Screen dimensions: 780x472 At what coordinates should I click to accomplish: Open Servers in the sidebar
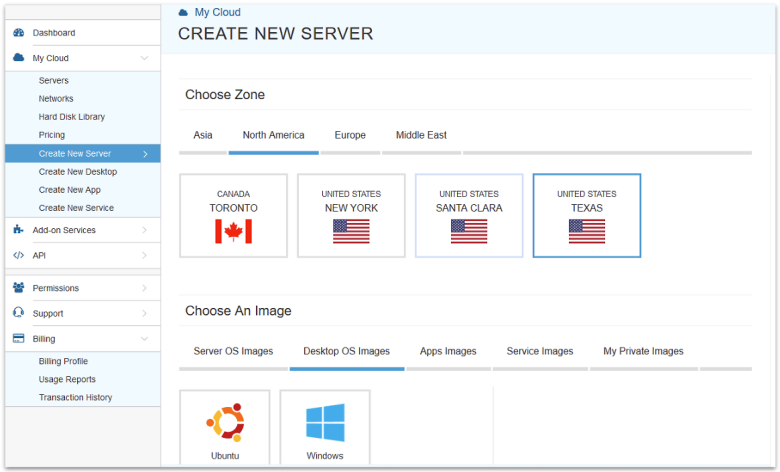tap(54, 81)
